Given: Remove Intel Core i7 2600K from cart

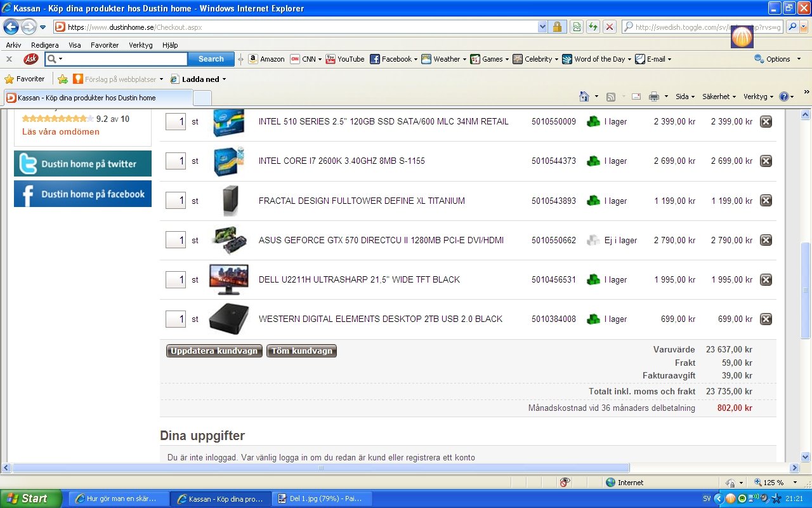Looking at the screenshot, I should [766, 161].
